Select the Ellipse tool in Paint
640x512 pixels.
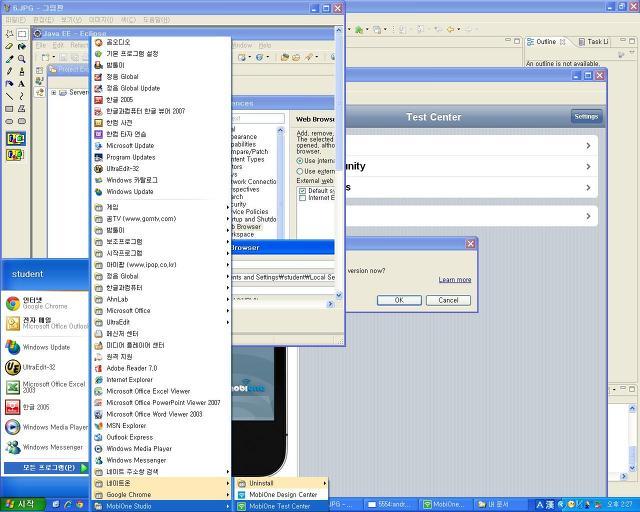tap(9, 121)
